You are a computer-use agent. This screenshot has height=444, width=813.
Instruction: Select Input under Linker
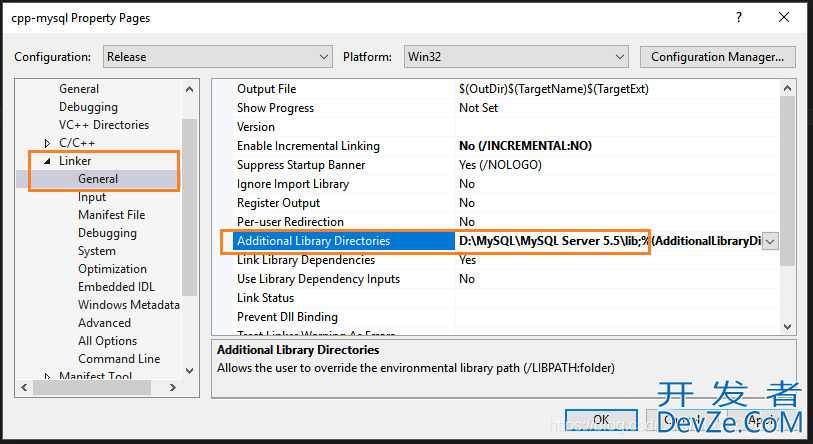click(92, 197)
